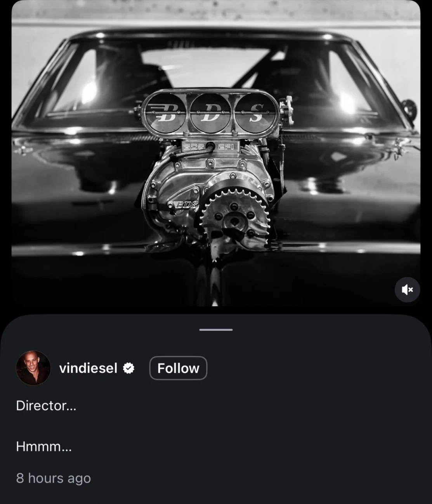Image resolution: width=432 pixels, height=504 pixels.
Task: Tap the "Hmmm..." caption line
Action: 44,447
